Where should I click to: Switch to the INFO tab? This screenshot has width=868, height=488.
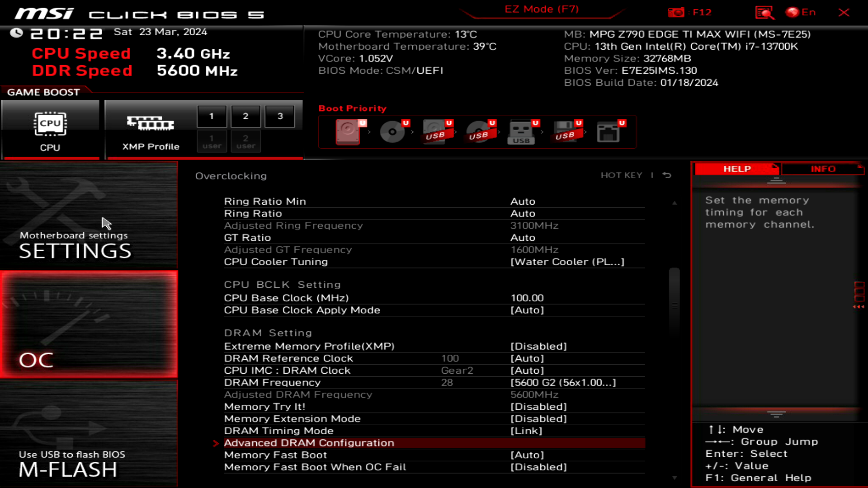click(823, 169)
